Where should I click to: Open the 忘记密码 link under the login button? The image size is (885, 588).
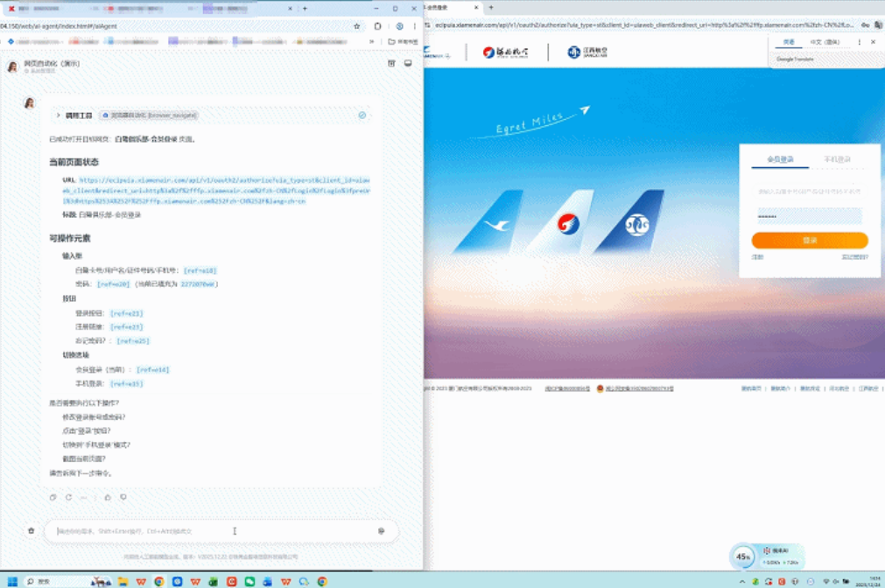[x=854, y=257]
